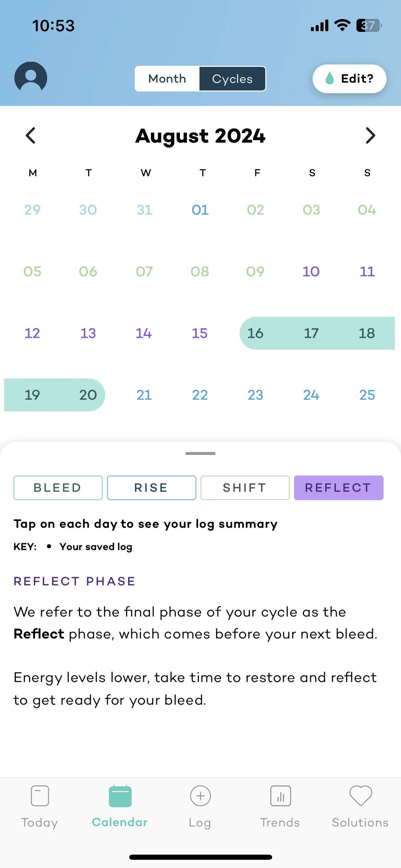
Task: Switch calendar view to Cycles
Action: tap(232, 79)
